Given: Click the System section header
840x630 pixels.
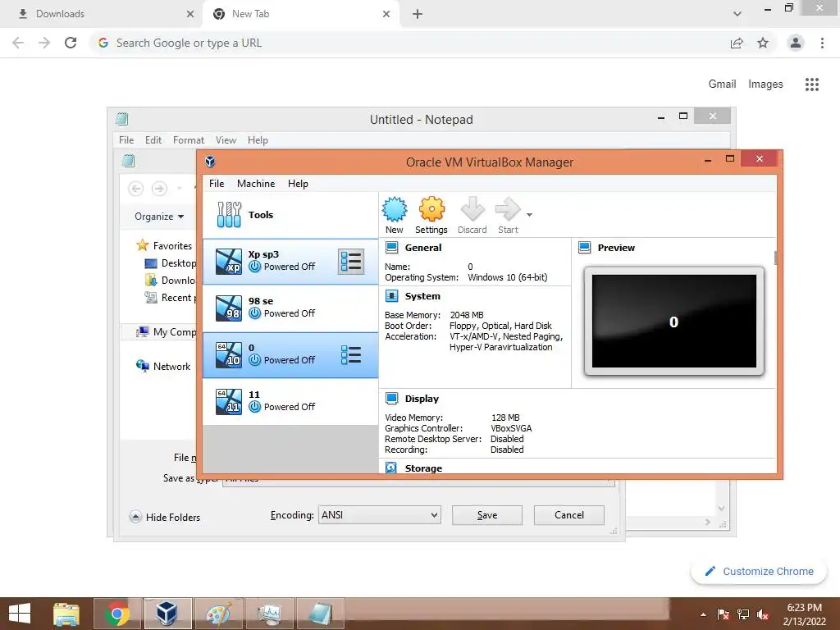Looking at the screenshot, I should tap(422, 296).
